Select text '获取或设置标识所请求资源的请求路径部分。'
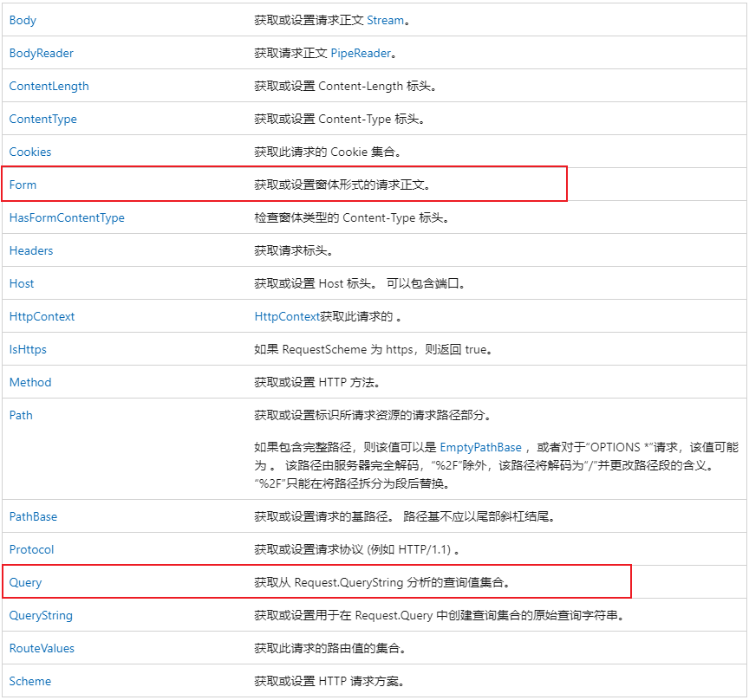Image resolution: width=749 pixels, height=700 pixels. tap(373, 416)
